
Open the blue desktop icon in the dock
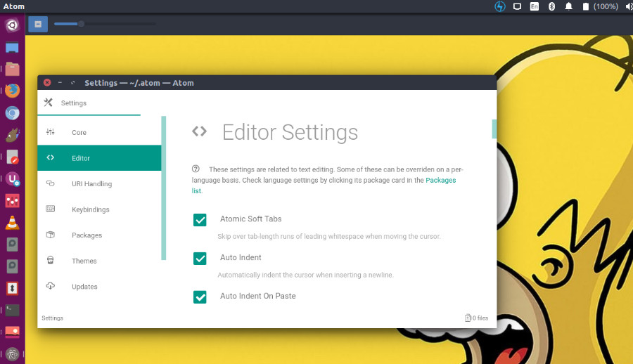tap(12, 47)
